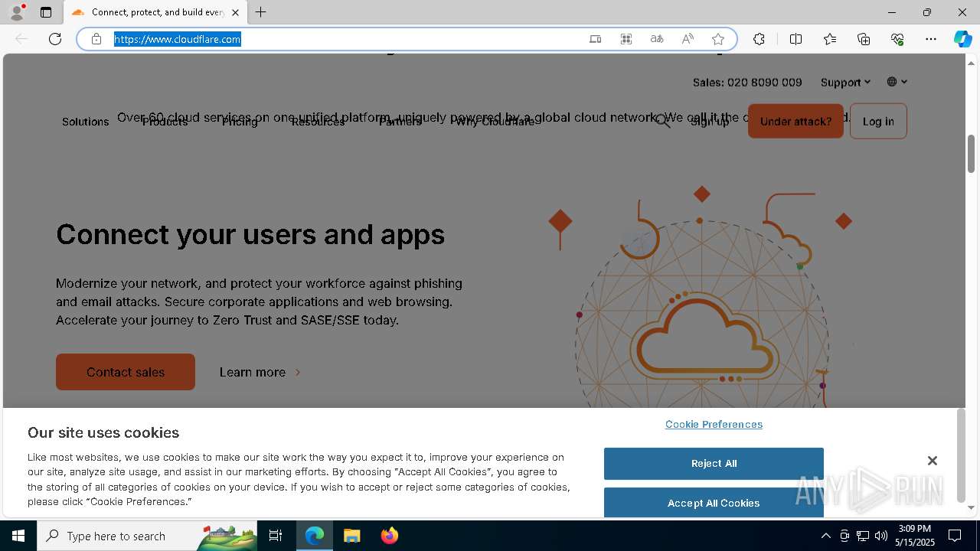
Task: Expand the Support dropdown
Action: pos(845,82)
